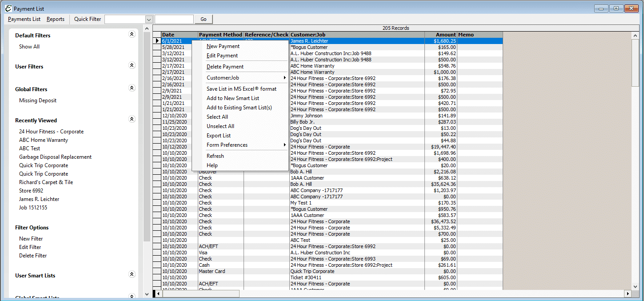
Task: Click the Go button
Action: [204, 19]
